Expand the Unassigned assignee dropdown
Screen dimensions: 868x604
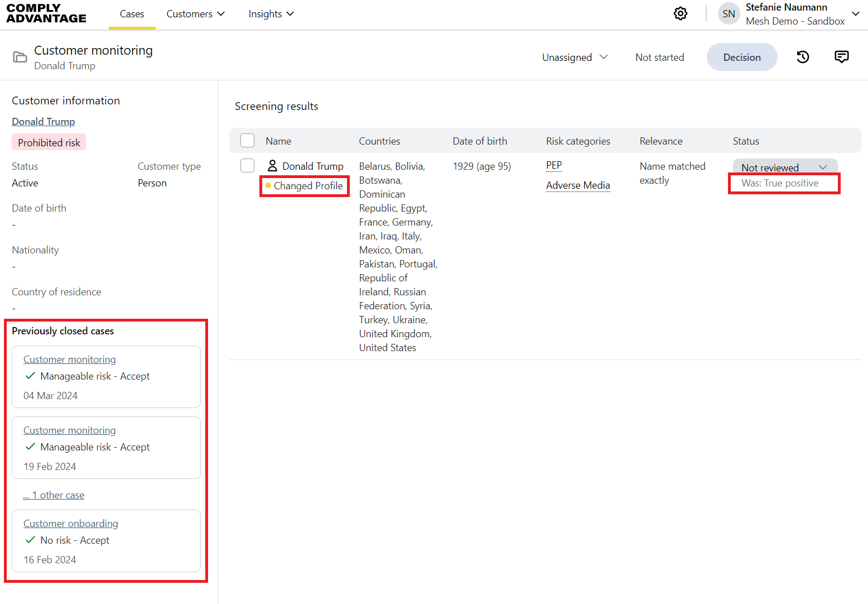click(575, 57)
